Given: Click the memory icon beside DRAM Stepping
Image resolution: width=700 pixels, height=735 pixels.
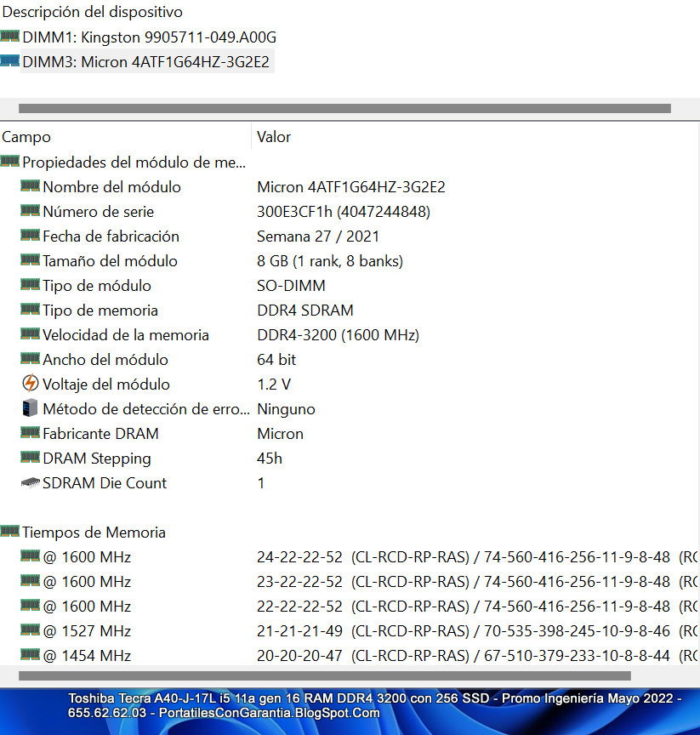Looking at the screenshot, I should (31, 458).
